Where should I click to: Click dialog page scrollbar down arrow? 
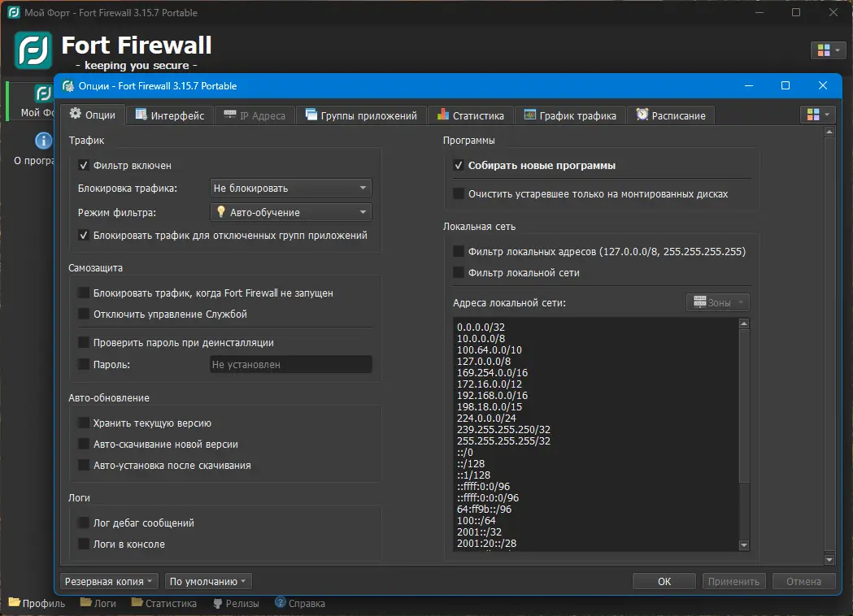pos(829,559)
